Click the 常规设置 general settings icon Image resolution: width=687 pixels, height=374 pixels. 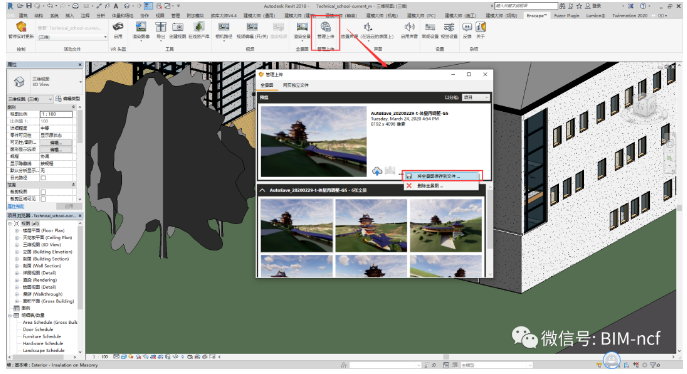(430, 27)
